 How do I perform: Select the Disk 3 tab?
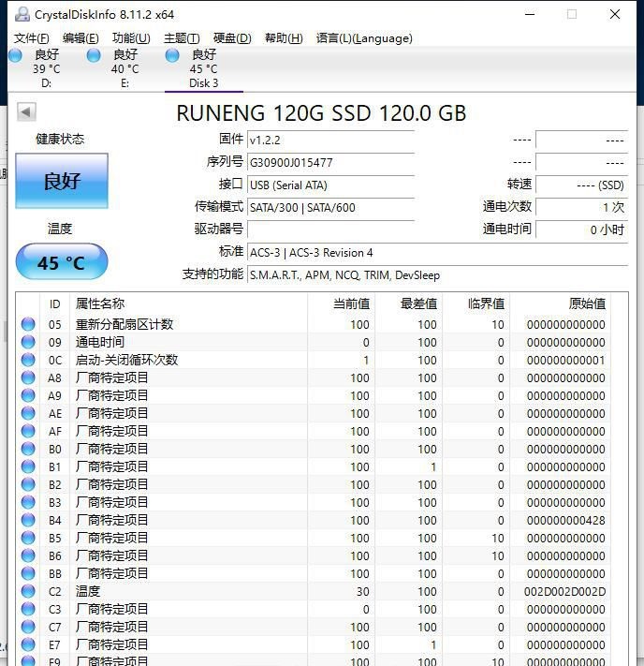click(204, 68)
